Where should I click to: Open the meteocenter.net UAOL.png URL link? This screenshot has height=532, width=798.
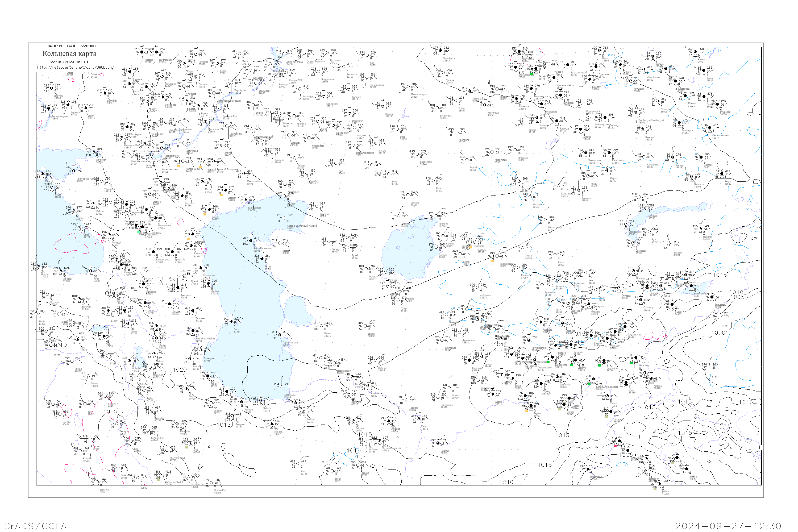click(75, 68)
